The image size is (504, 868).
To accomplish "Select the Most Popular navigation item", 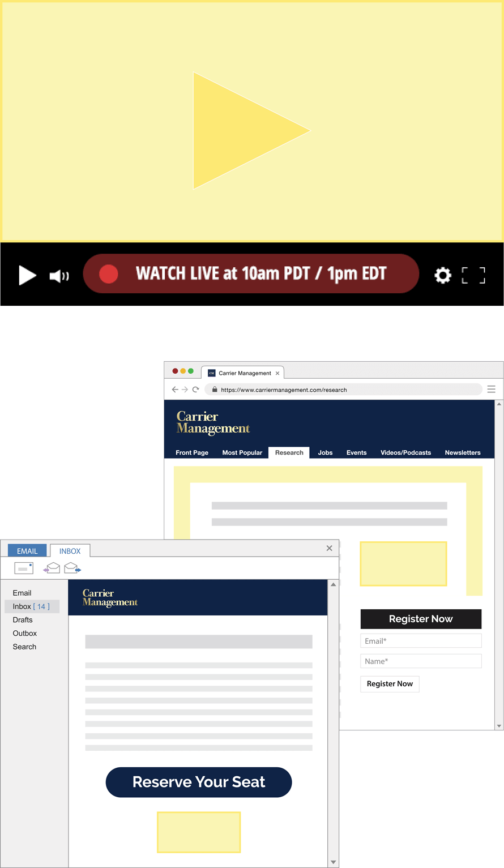I will click(242, 452).
